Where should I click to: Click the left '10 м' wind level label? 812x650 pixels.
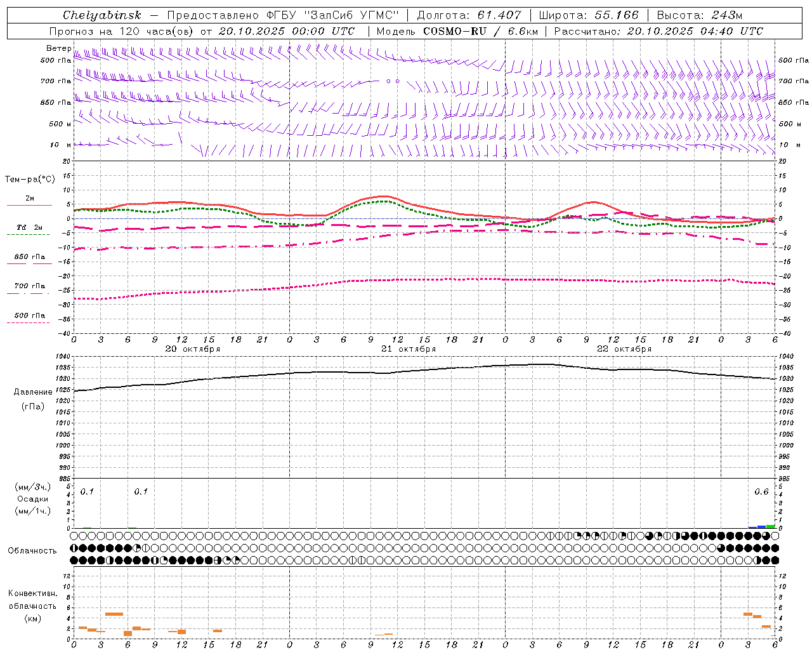point(61,145)
